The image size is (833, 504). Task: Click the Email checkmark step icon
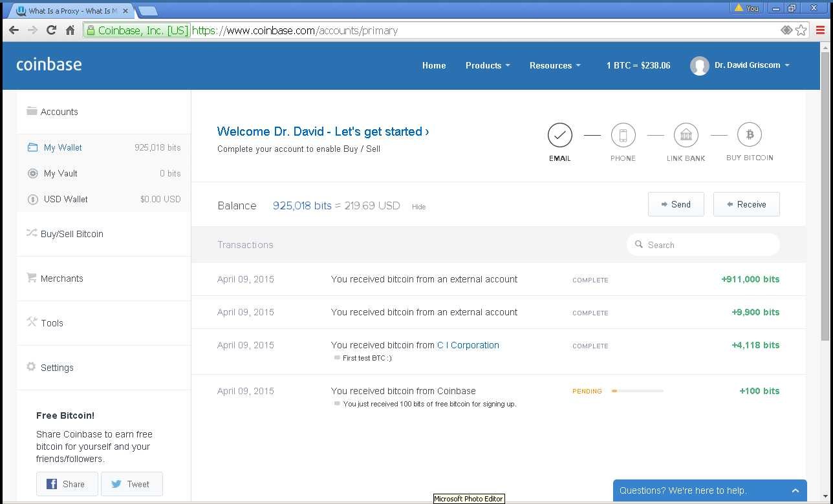pos(560,135)
